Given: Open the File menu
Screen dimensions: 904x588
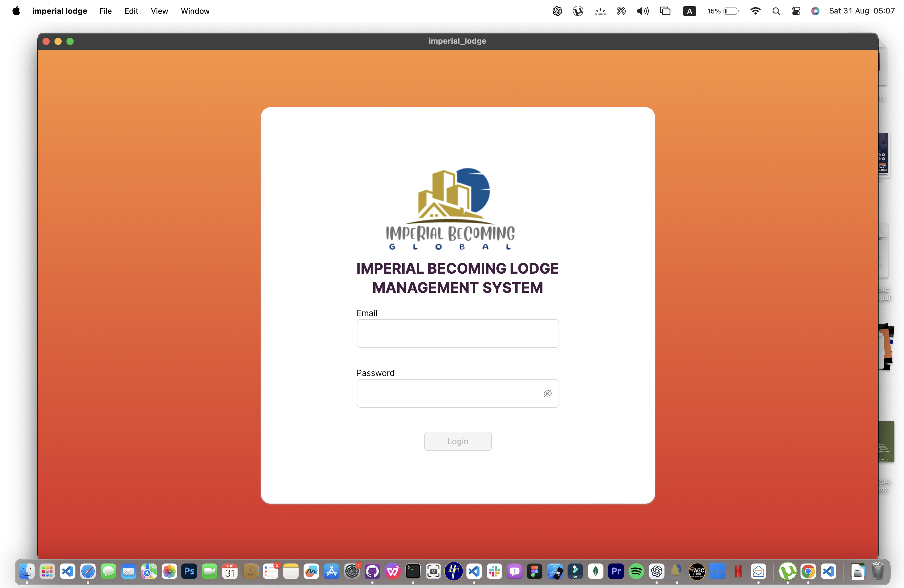Looking at the screenshot, I should click(105, 11).
